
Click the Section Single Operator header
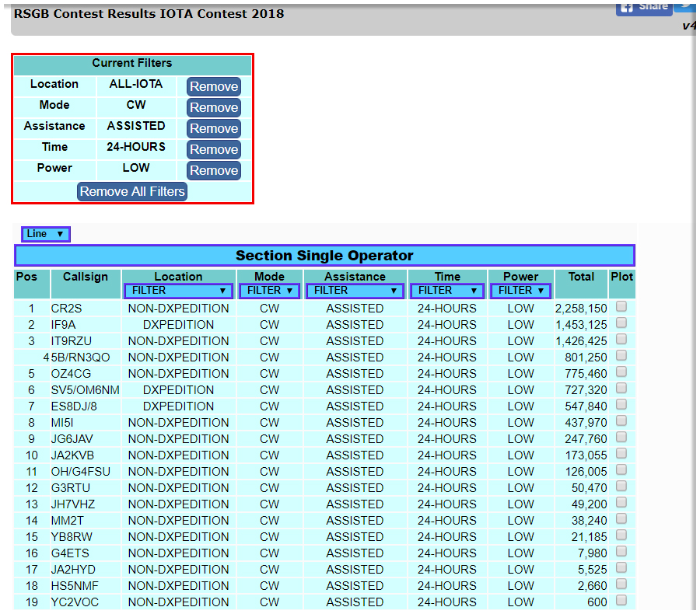[x=324, y=256]
